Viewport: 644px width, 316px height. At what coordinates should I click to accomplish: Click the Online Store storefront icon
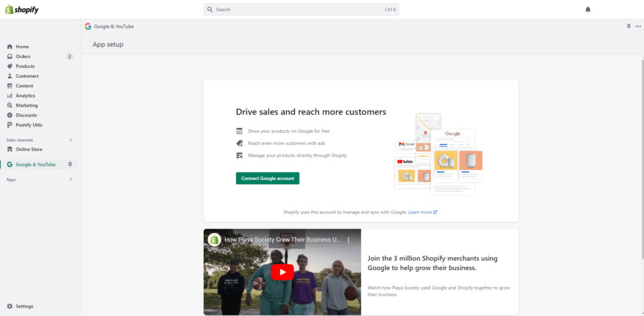(10, 150)
